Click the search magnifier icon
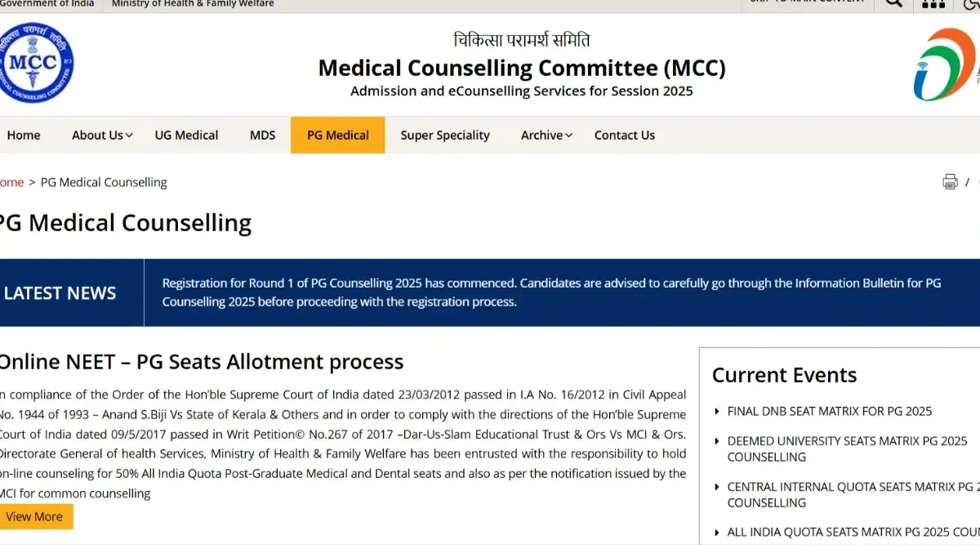The width and height of the screenshot is (980, 545). (894, 2)
